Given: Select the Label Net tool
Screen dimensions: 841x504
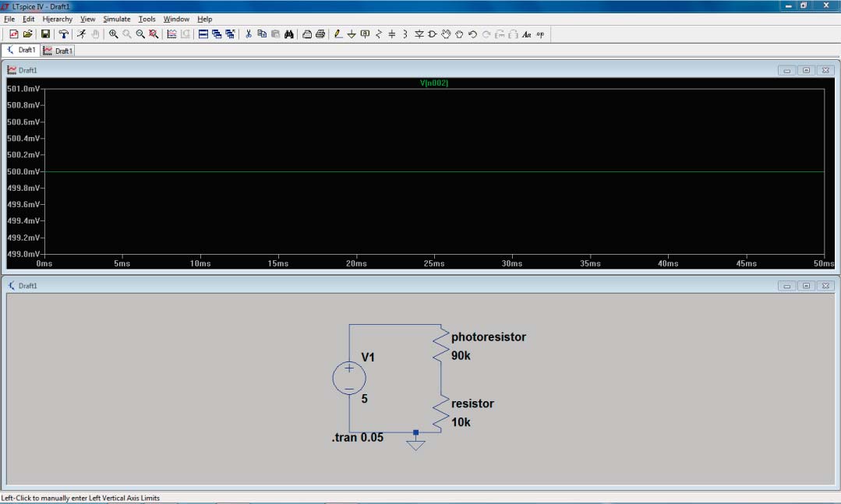Looking at the screenshot, I should (x=366, y=34).
